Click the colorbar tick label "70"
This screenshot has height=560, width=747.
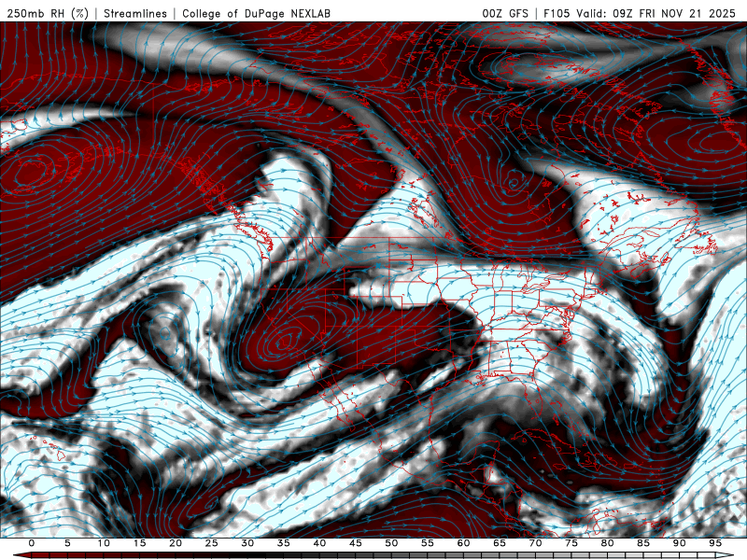click(x=535, y=543)
